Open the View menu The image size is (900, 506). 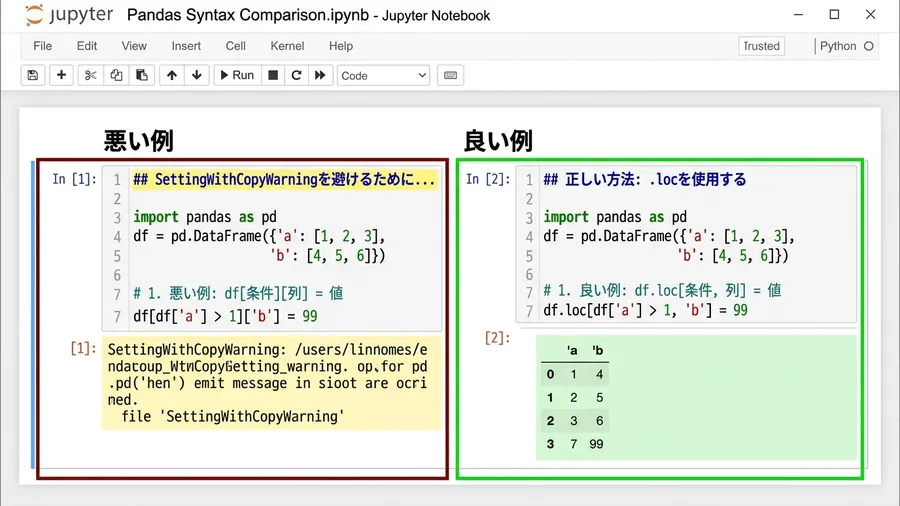[x=134, y=46]
